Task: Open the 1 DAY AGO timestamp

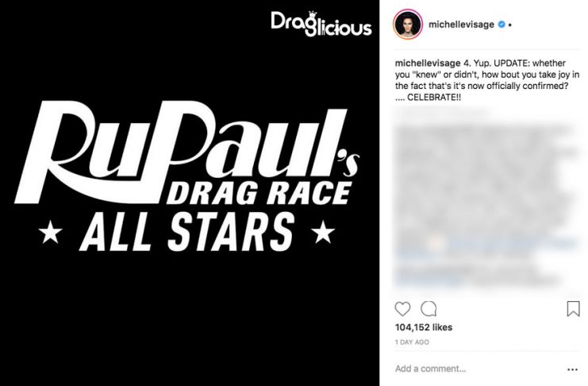Action: tap(412, 342)
